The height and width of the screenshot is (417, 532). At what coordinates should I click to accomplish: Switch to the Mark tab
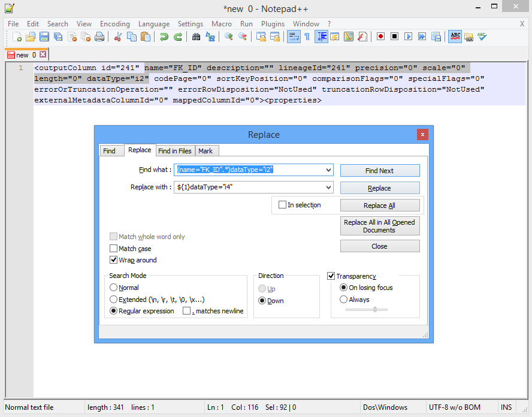pyautogui.click(x=205, y=150)
